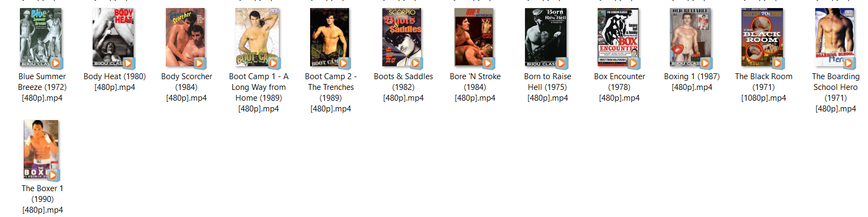Click The Black Room (1971) 1080p thumbnail
Screen dimensions: 868x217
point(763,38)
